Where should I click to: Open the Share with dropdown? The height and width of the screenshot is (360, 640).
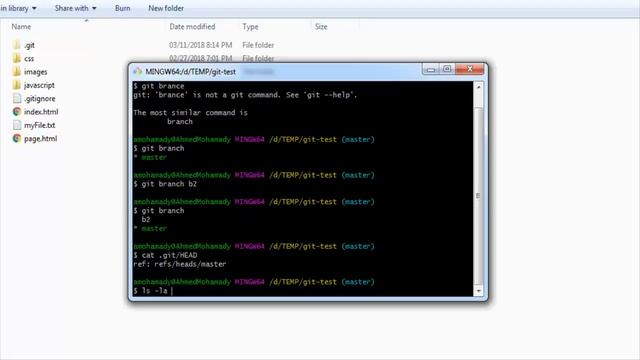click(x=76, y=8)
